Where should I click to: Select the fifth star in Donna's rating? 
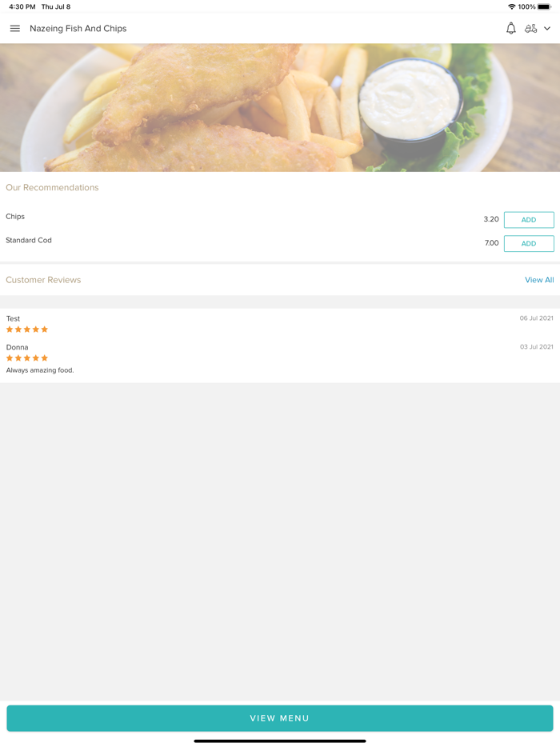pos(45,358)
